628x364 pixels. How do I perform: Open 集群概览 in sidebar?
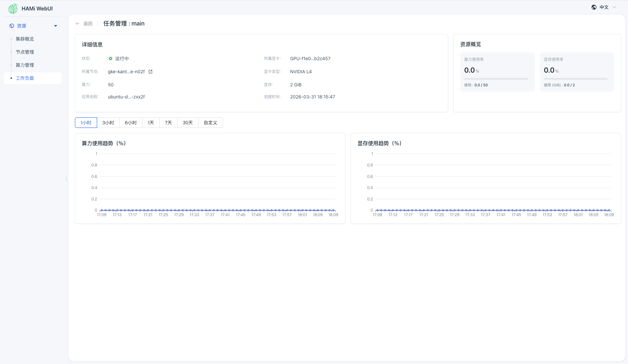pyautogui.click(x=25, y=39)
